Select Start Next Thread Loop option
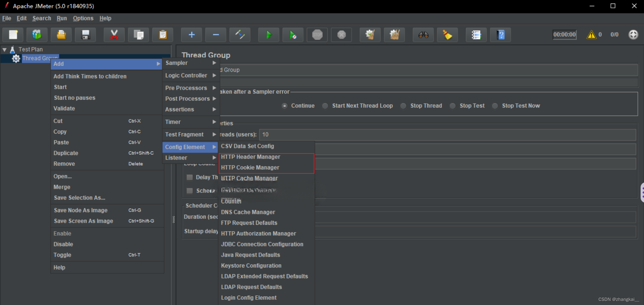 click(x=325, y=106)
